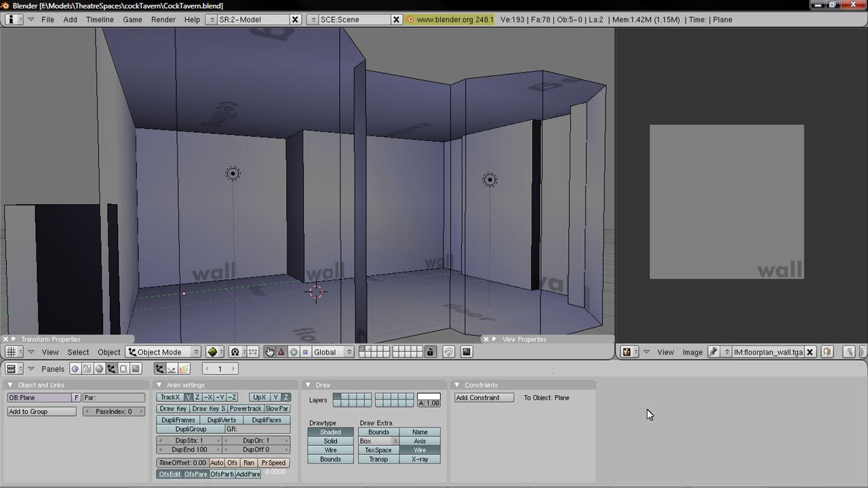Screen dimensions: 868x488
Task: Collapse the Anim settings panel
Action: (x=160, y=385)
